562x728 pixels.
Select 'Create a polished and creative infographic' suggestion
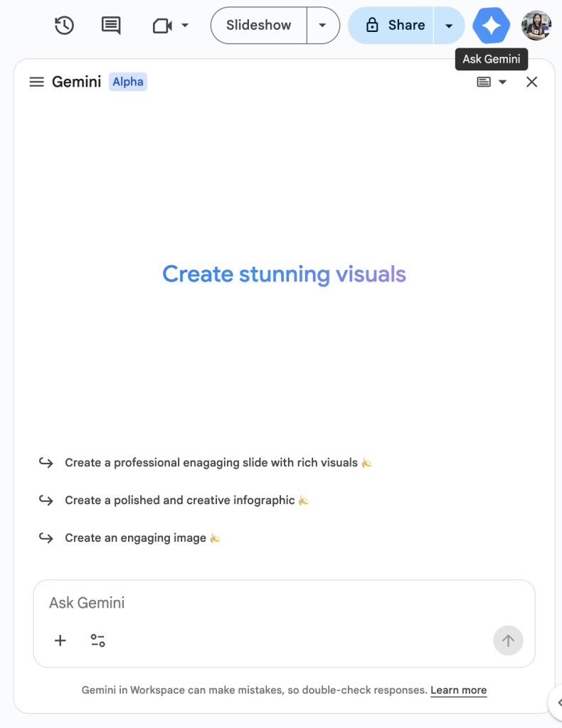[x=179, y=500]
